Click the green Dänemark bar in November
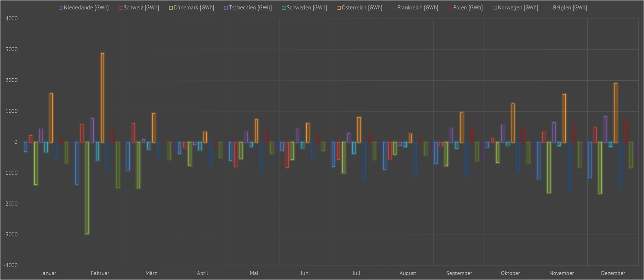Screen dimensions: 644x280 (x=549, y=167)
